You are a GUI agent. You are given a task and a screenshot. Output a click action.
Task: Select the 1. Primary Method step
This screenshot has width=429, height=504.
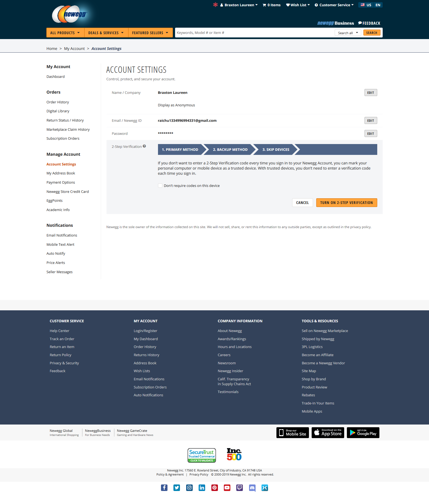(x=180, y=149)
